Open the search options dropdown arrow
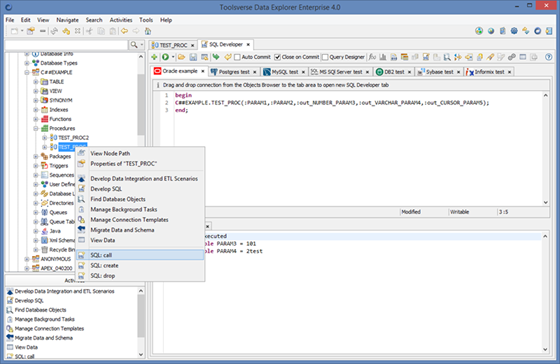560x364 pixels. tap(142, 45)
